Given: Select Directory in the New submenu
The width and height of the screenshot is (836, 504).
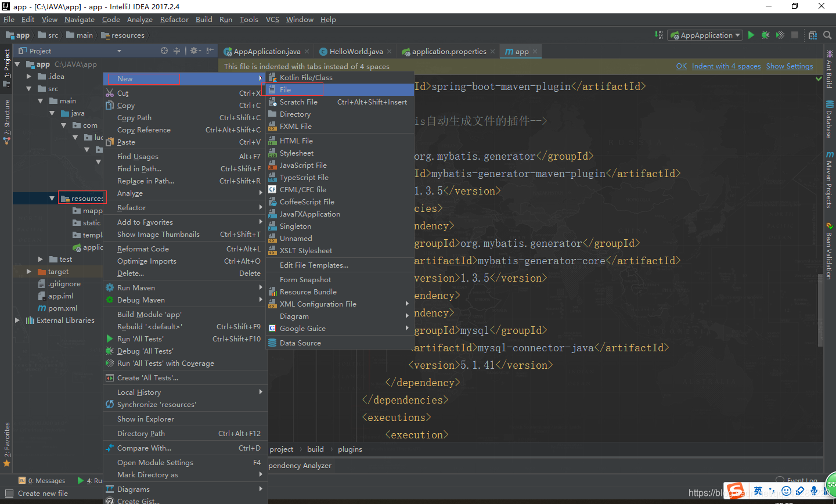Looking at the screenshot, I should [340, 114].
